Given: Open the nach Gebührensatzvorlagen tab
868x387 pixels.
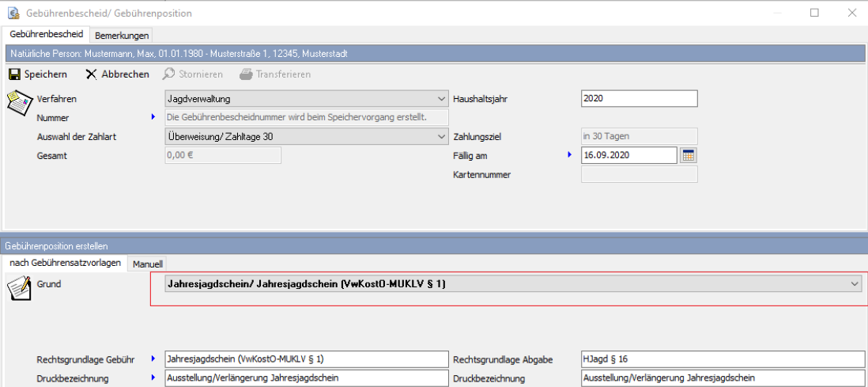Looking at the screenshot, I should tap(65, 263).
